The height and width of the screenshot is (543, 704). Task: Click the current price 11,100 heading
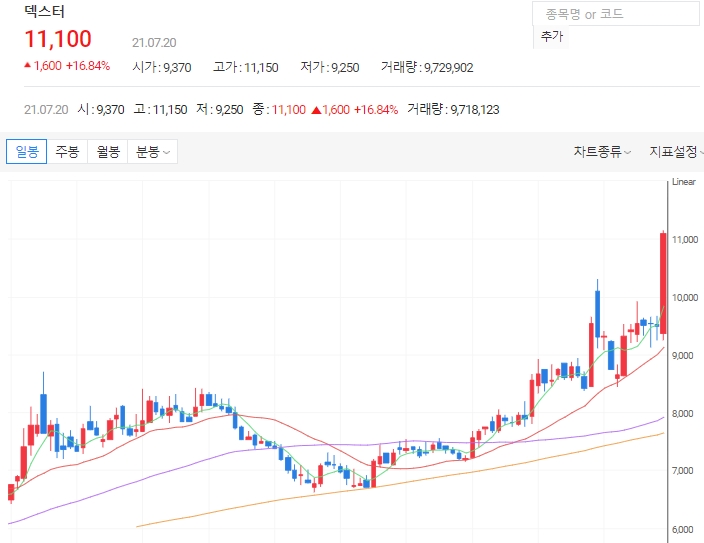click(58, 39)
